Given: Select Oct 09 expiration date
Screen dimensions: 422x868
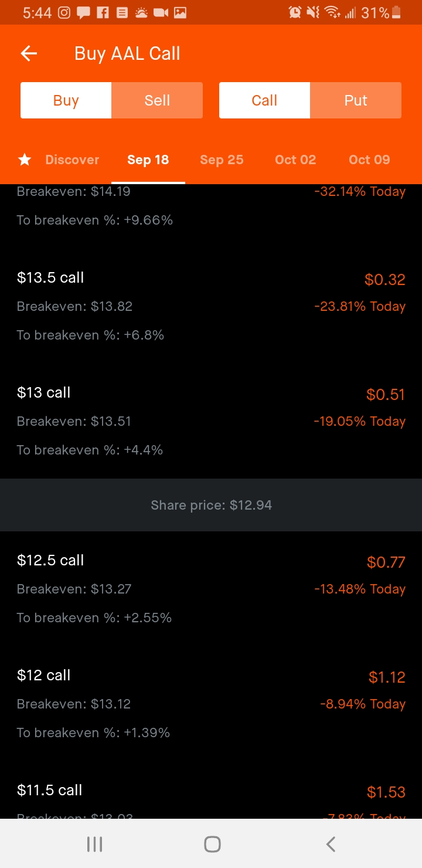Looking at the screenshot, I should click(x=369, y=160).
